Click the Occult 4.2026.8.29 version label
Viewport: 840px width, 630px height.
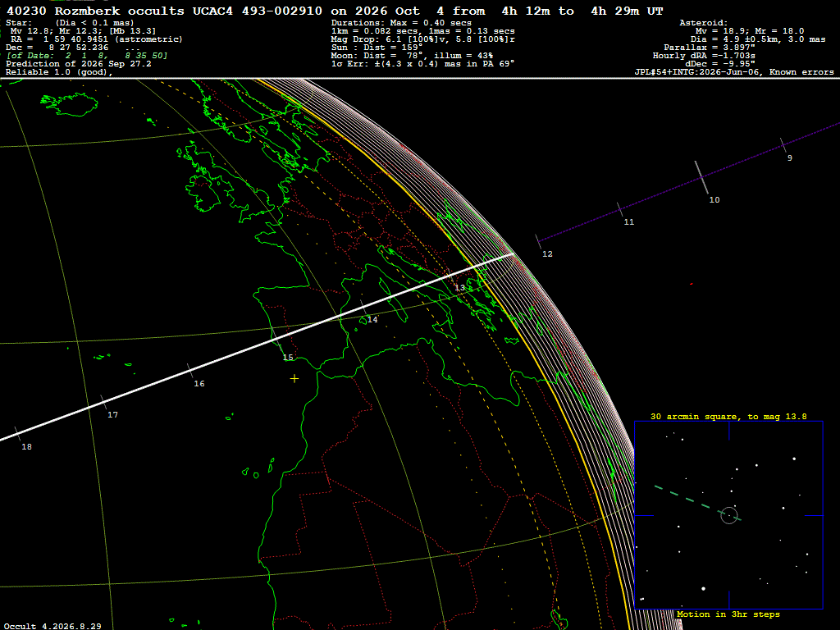pos(52,626)
